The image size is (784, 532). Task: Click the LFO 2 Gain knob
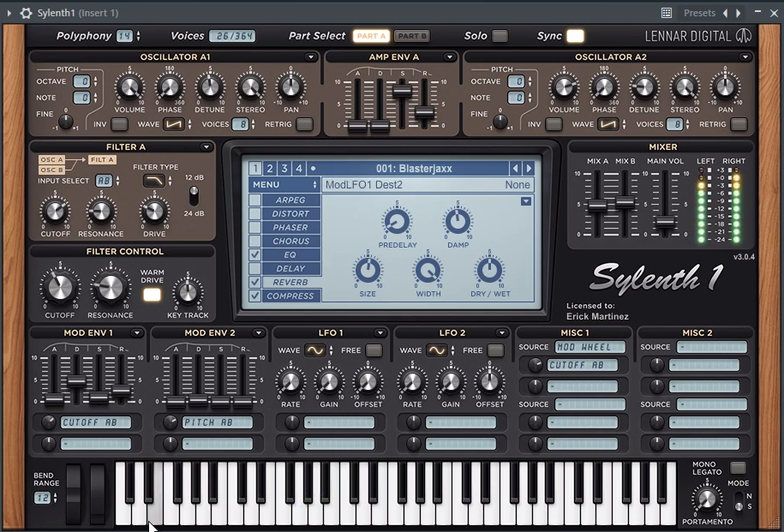(x=451, y=382)
